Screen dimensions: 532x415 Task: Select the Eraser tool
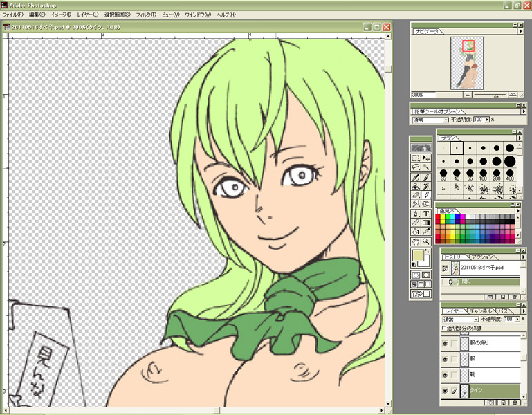click(x=416, y=195)
